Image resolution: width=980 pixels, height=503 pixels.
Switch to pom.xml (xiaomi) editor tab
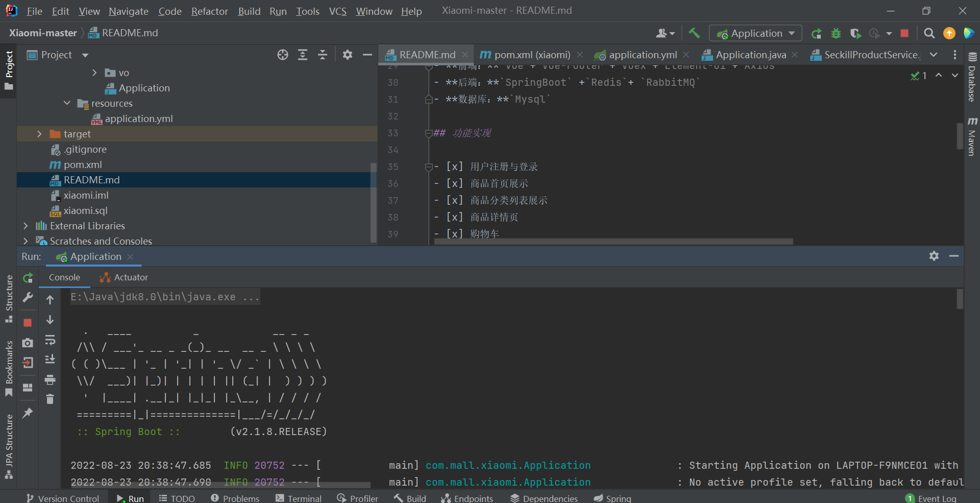tap(532, 55)
